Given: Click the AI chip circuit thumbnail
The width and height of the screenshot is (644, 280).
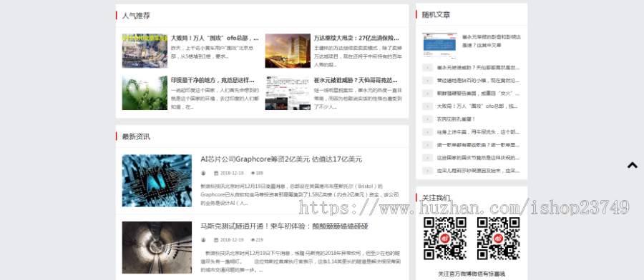Looking at the screenshot, I should point(157,181).
